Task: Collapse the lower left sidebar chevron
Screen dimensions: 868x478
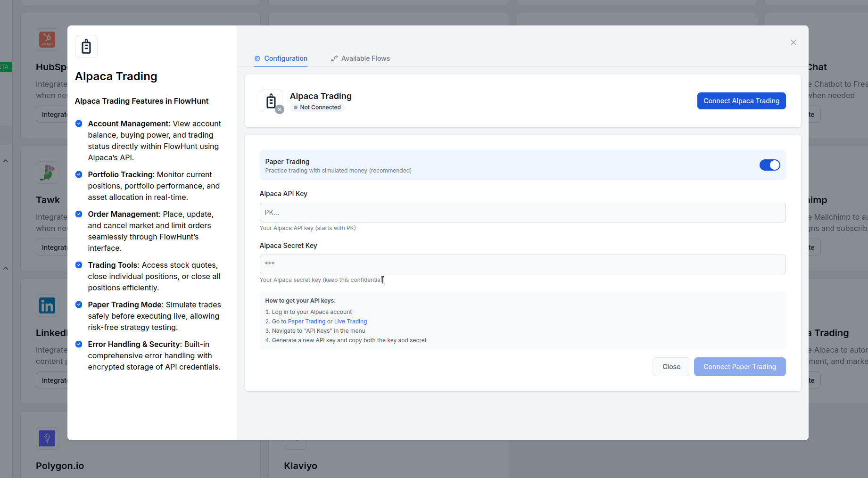Action: tap(6, 269)
